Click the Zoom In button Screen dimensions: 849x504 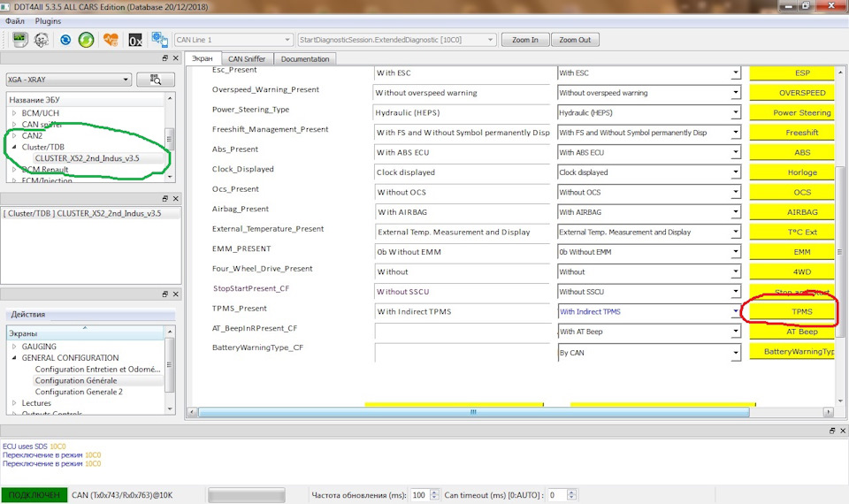(525, 40)
